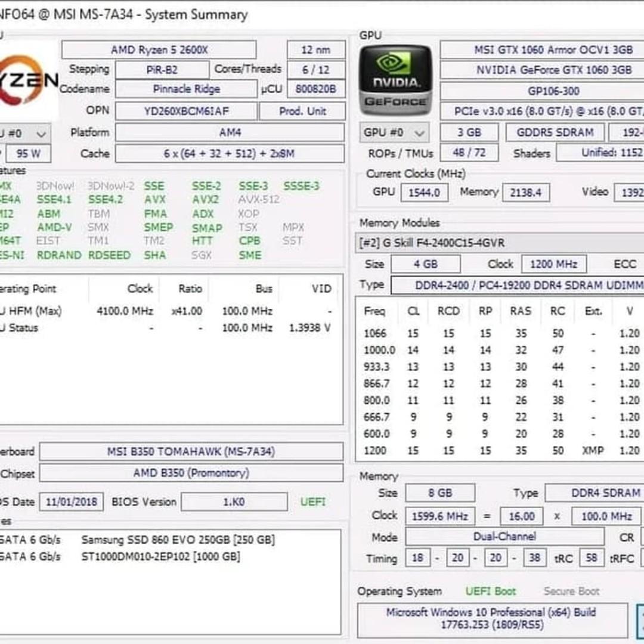This screenshot has height=644, width=644.
Task: Click the NVIDIA GeForce logo image
Action: [x=396, y=80]
